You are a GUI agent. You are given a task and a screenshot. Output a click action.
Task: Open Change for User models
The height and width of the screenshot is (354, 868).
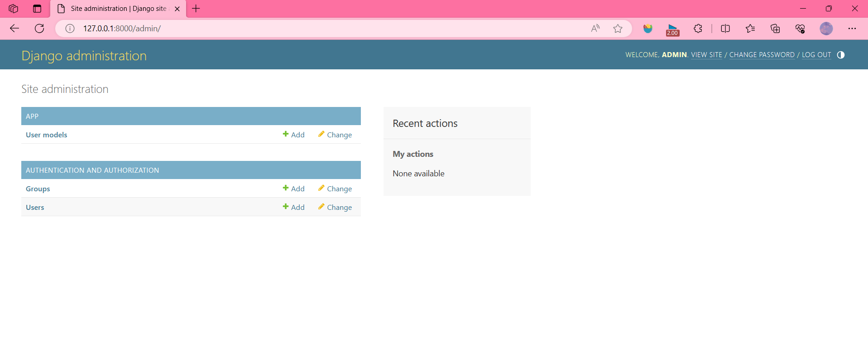(335, 135)
